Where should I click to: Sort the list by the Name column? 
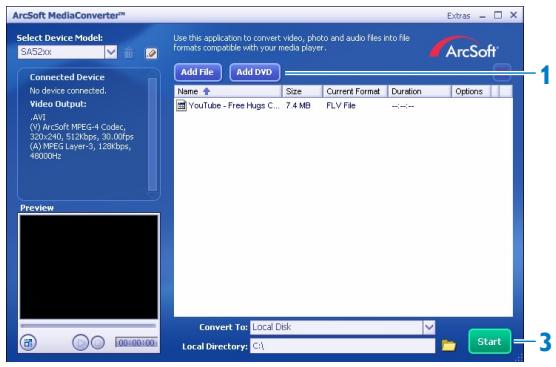pyautogui.click(x=228, y=91)
